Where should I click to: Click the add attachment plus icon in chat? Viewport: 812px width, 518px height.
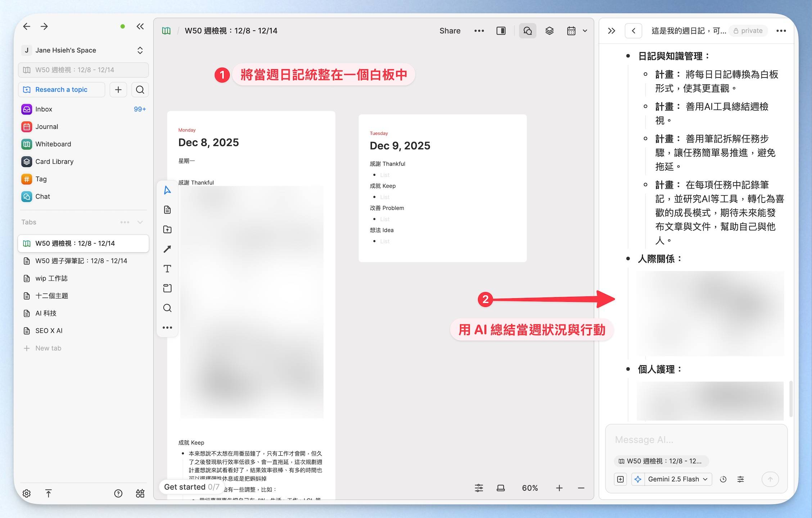click(621, 479)
